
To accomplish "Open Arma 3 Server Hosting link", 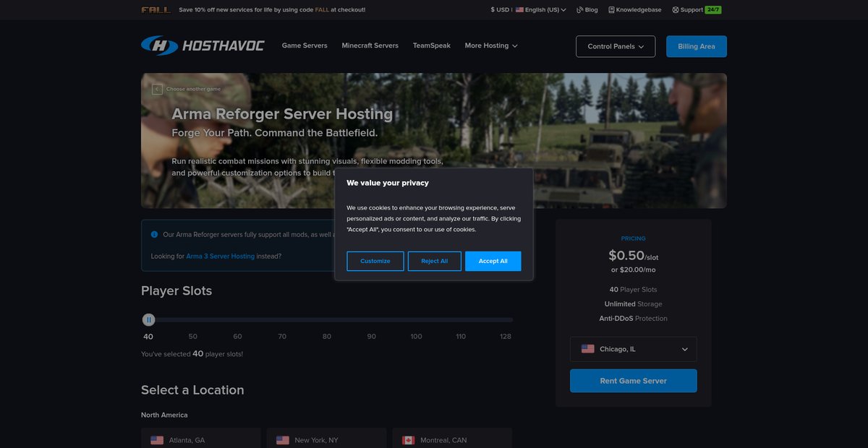I will [x=221, y=256].
